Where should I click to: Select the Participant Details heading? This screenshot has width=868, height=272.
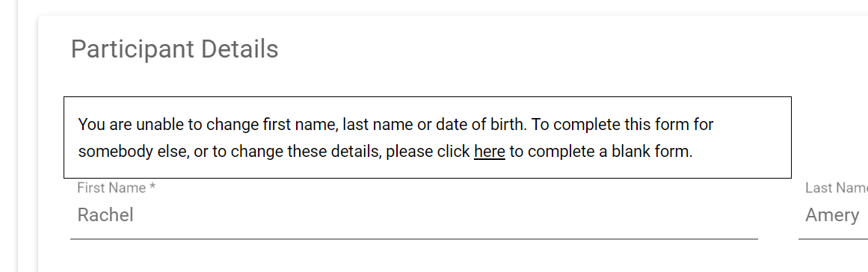174,49
